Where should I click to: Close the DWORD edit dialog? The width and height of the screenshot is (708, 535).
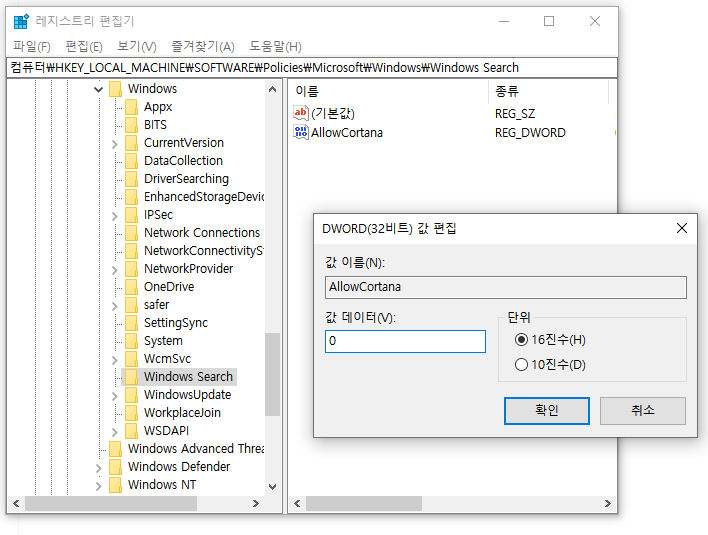[x=682, y=228]
